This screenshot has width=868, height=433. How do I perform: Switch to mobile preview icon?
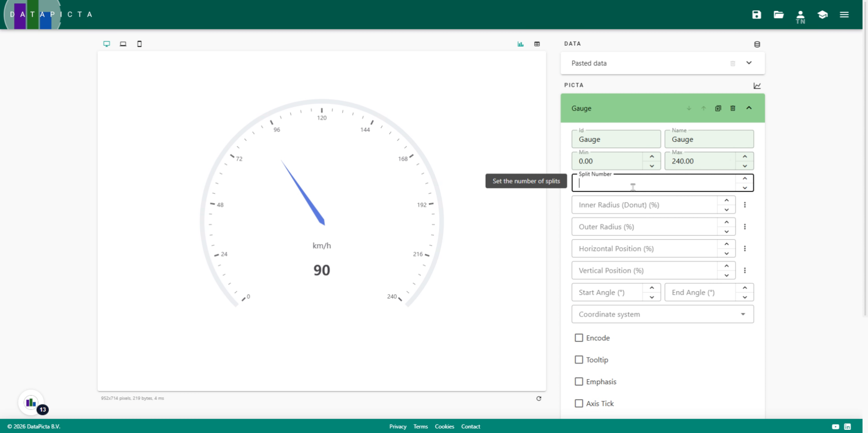[139, 44]
